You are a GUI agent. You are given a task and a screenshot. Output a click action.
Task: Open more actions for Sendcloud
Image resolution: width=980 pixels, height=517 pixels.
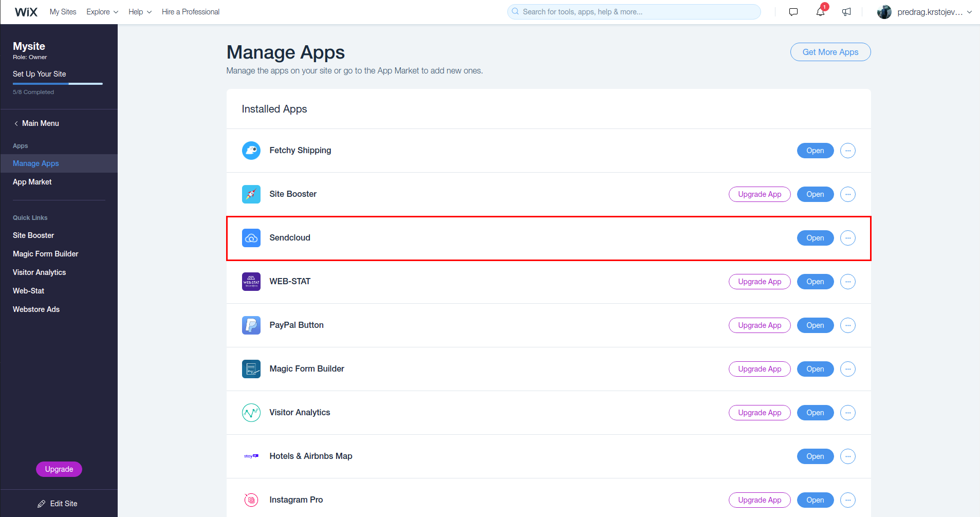pos(848,238)
